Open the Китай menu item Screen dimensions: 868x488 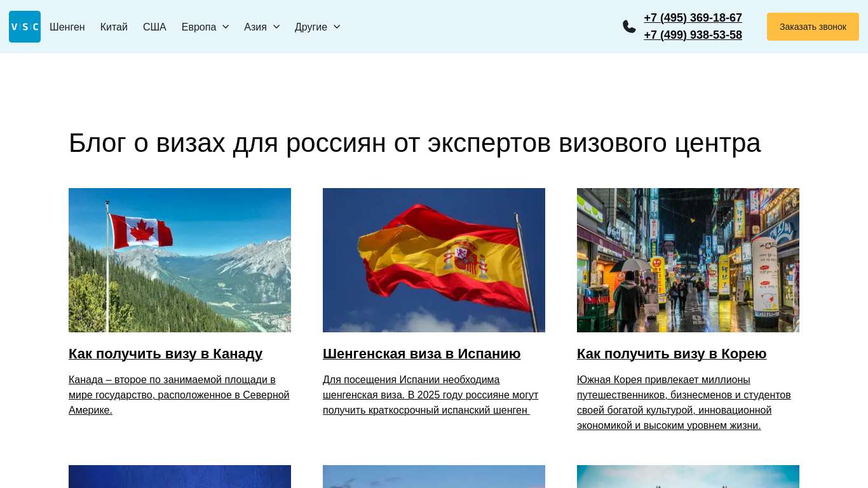(114, 27)
